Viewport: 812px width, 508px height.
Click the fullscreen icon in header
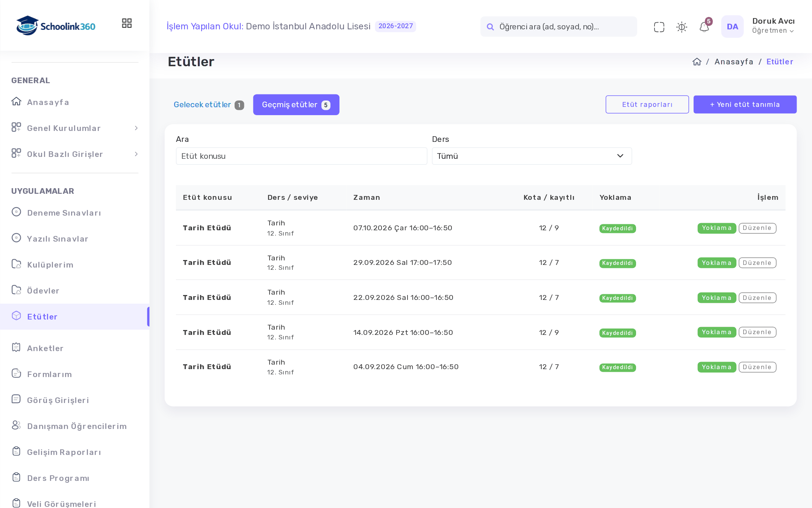coord(659,27)
